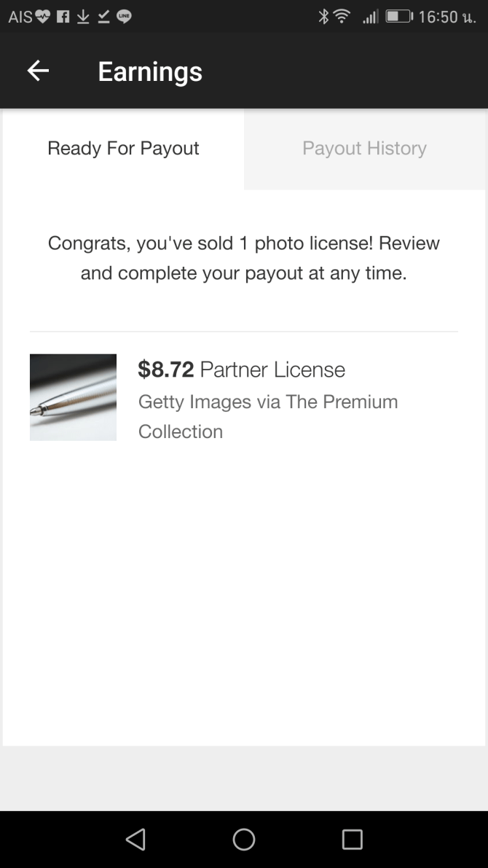Tap the battery indicator icon
Viewport: 488px width, 868px height.
point(398,17)
